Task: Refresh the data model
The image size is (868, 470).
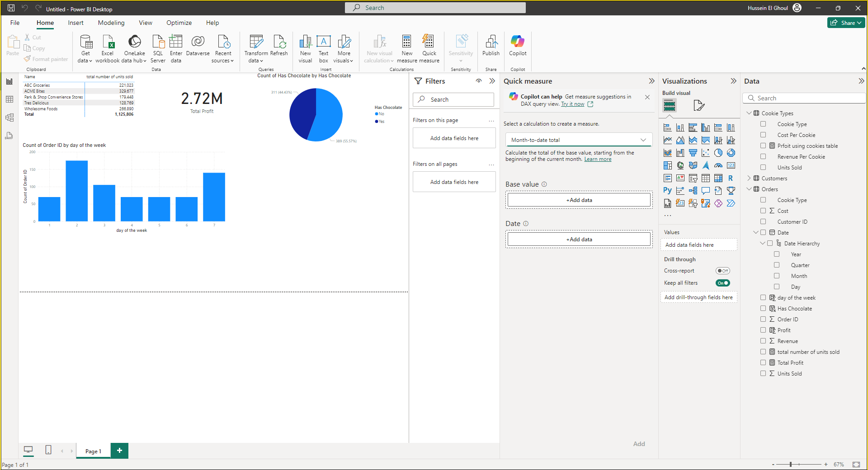Action: tap(279, 45)
